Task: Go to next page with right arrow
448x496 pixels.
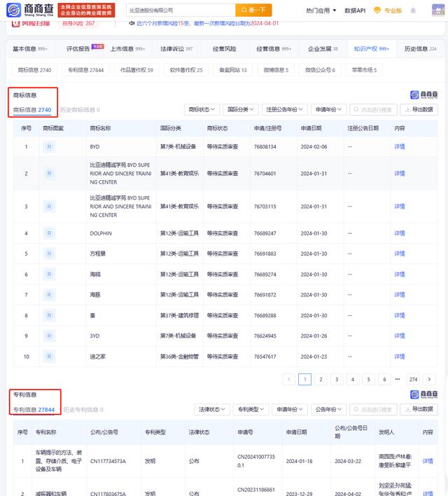Action: point(429,379)
